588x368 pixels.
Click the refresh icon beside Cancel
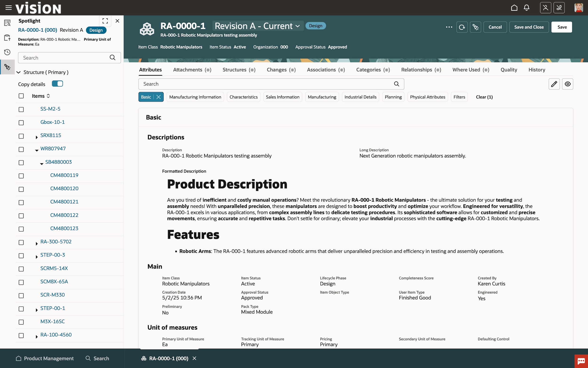click(462, 27)
